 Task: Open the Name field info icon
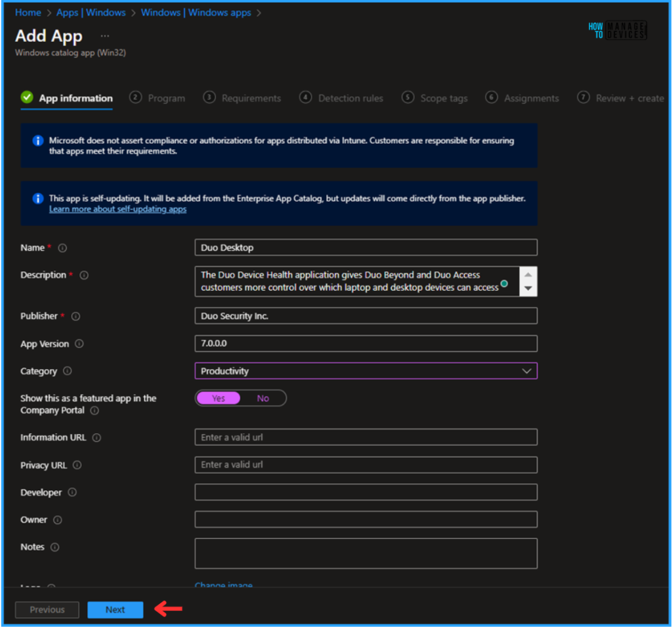(x=62, y=248)
